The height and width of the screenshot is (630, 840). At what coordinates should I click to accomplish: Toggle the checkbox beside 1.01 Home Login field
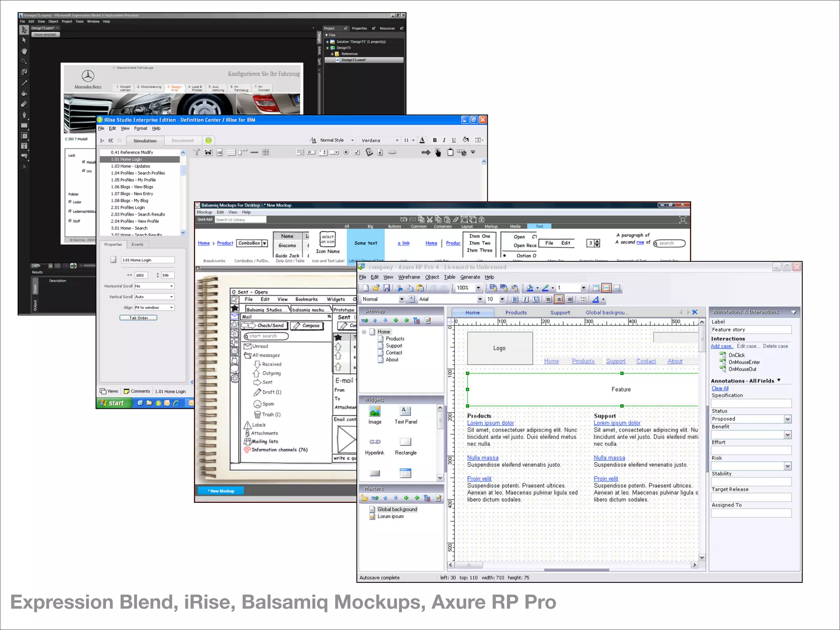tap(113, 260)
